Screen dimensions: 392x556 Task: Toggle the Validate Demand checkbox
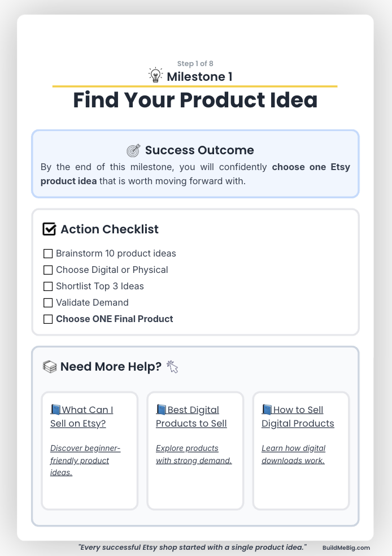(48, 302)
